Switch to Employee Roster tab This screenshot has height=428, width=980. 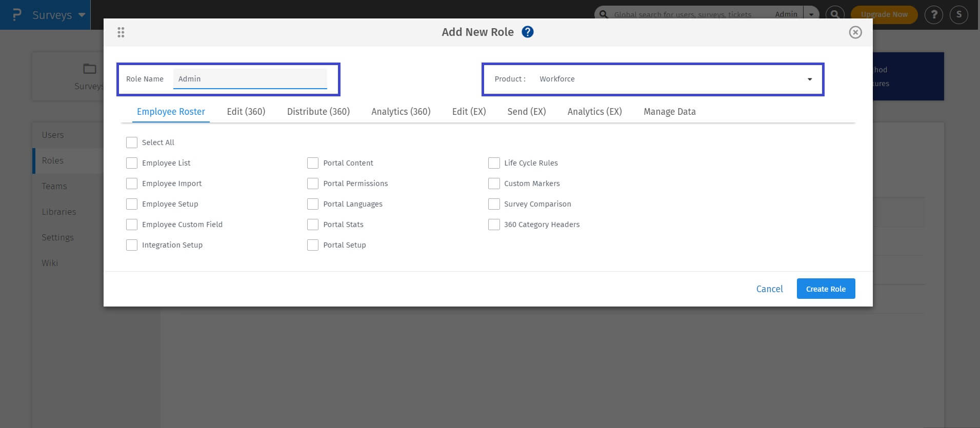[x=171, y=112]
